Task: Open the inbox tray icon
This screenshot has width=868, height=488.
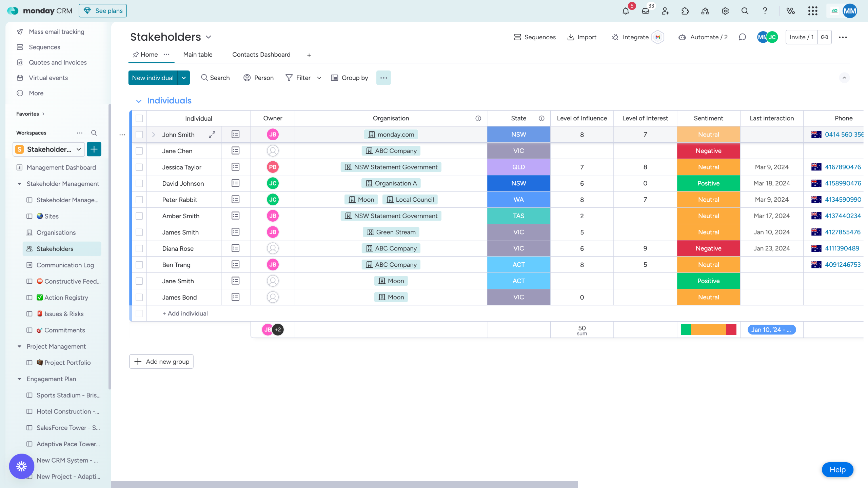Action: 646,11
